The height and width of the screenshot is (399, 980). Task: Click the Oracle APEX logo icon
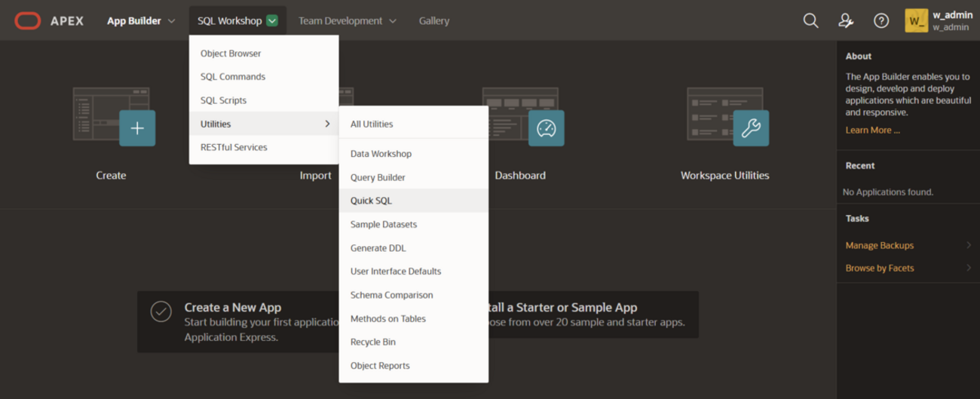pos(28,20)
